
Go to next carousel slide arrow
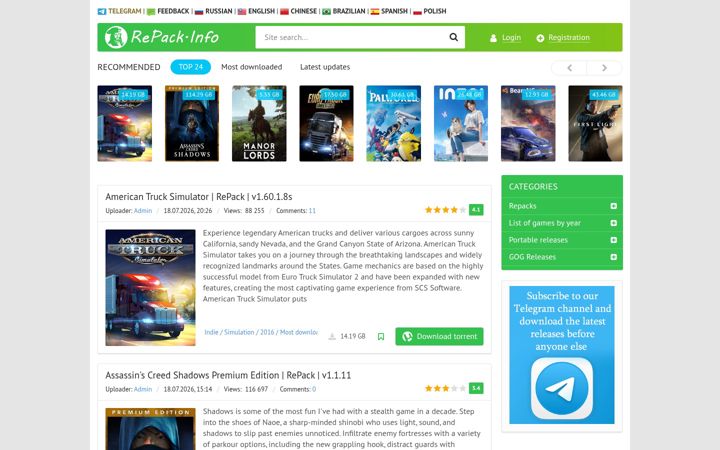[604, 68]
